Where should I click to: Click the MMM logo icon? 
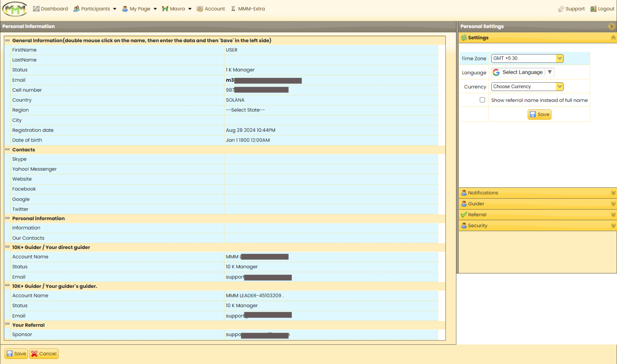click(15, 9)
